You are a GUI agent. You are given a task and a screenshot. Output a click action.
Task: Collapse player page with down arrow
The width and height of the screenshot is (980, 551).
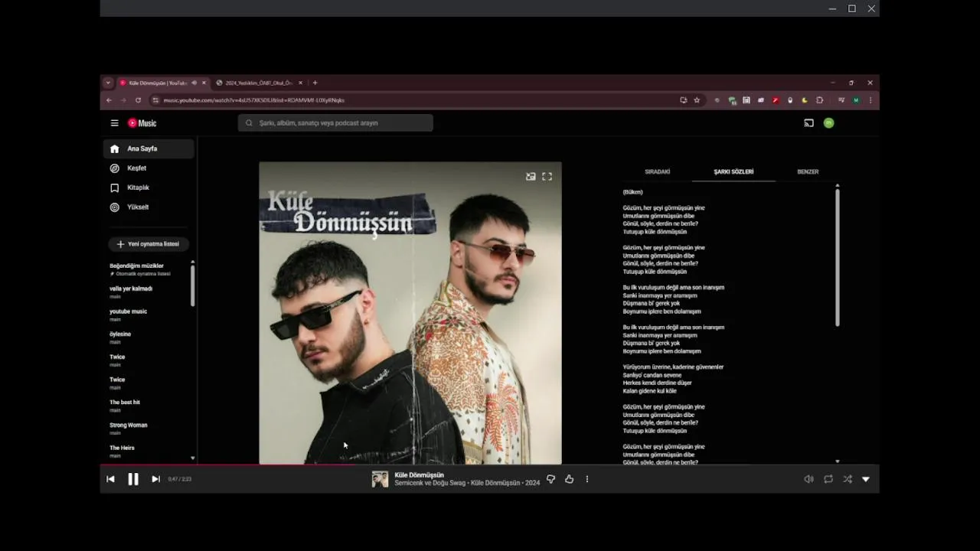pos(866,479)
